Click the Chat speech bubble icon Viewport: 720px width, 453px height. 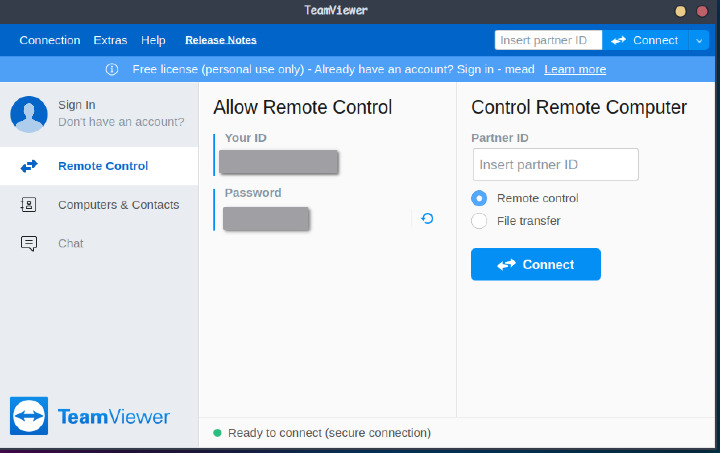pyautogui.click(x=29, y=243)
